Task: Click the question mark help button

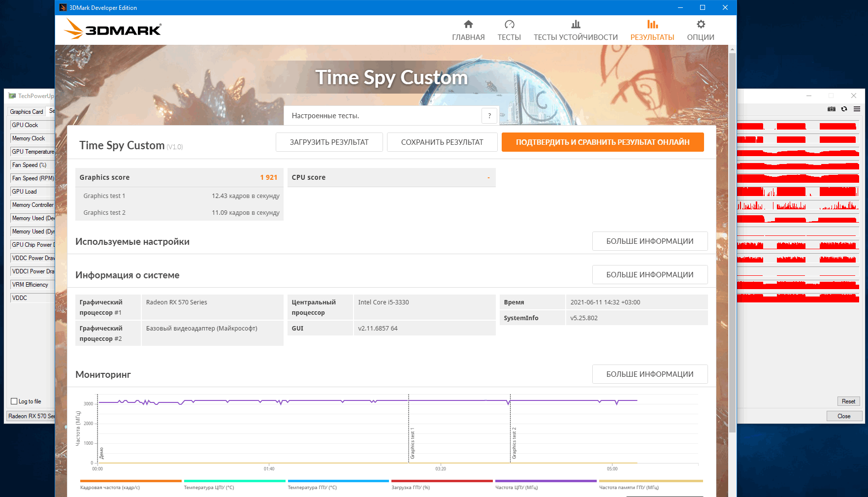Action: [489, 116]
